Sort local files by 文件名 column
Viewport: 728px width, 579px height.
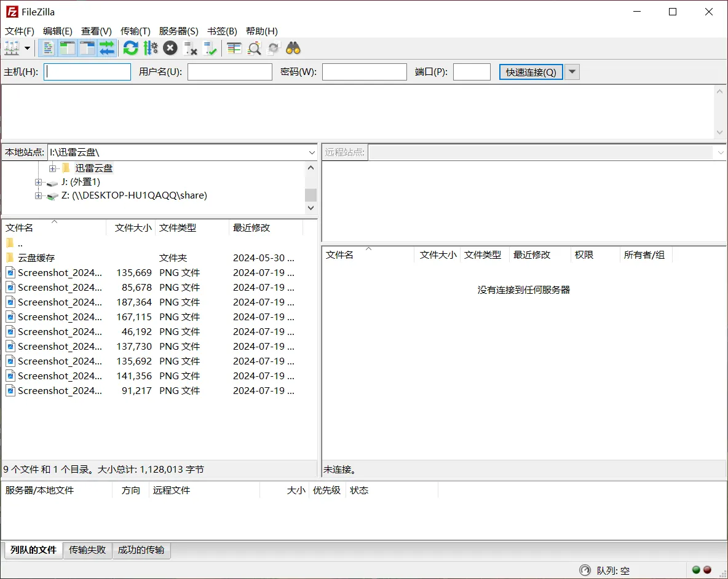coord(55,228)
